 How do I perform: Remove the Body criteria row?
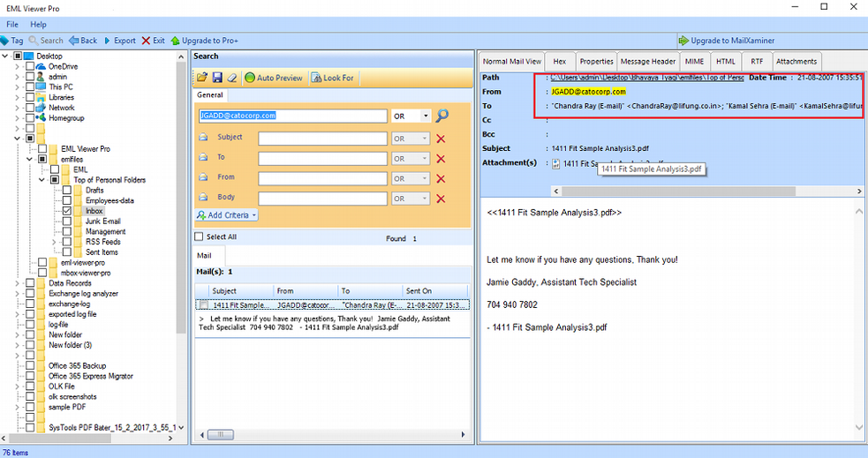(x=441, y=199)
